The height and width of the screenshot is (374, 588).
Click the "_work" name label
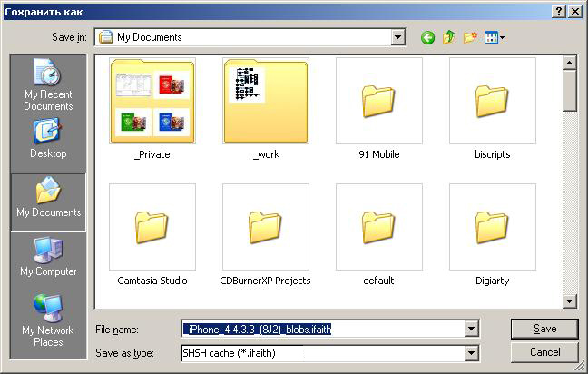(x=266, y=154)
